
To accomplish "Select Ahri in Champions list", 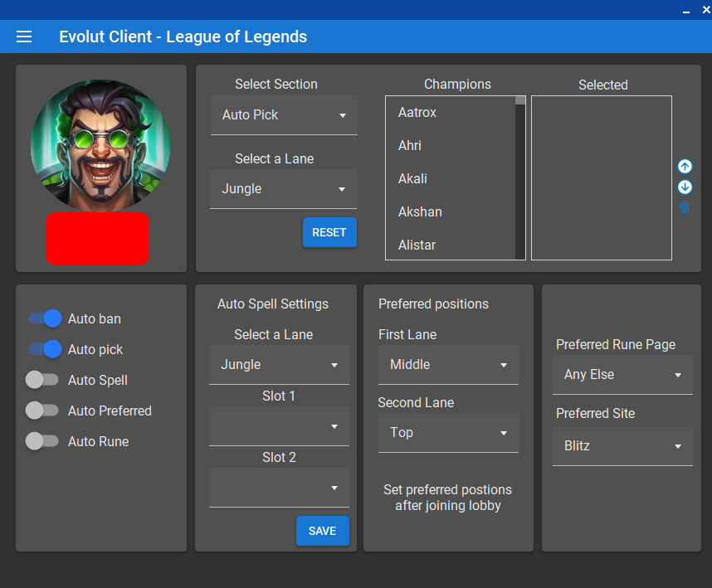I will (450, 146).
